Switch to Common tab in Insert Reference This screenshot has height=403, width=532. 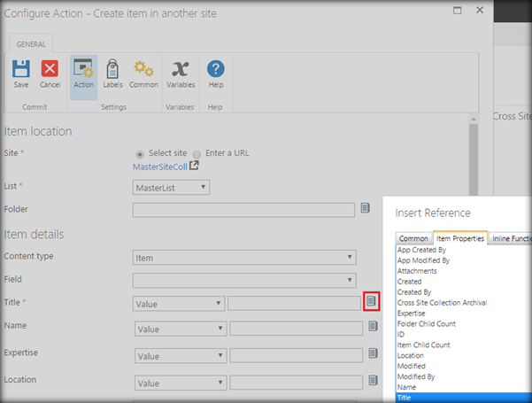[x=413, y=238]
